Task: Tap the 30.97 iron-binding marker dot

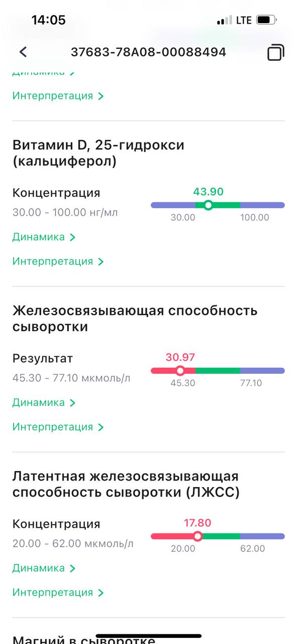Action: pyautogui.click(x=180, y=371)
